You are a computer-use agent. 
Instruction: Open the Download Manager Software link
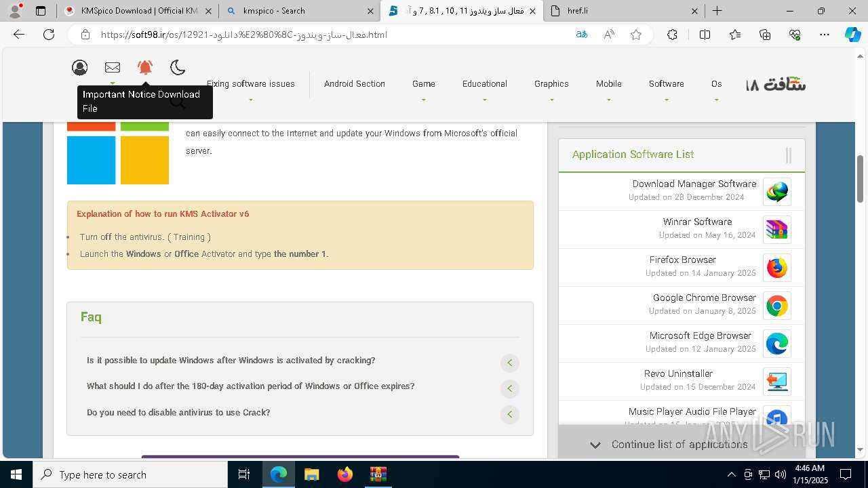pyautogui.click(x=694, y=184)
